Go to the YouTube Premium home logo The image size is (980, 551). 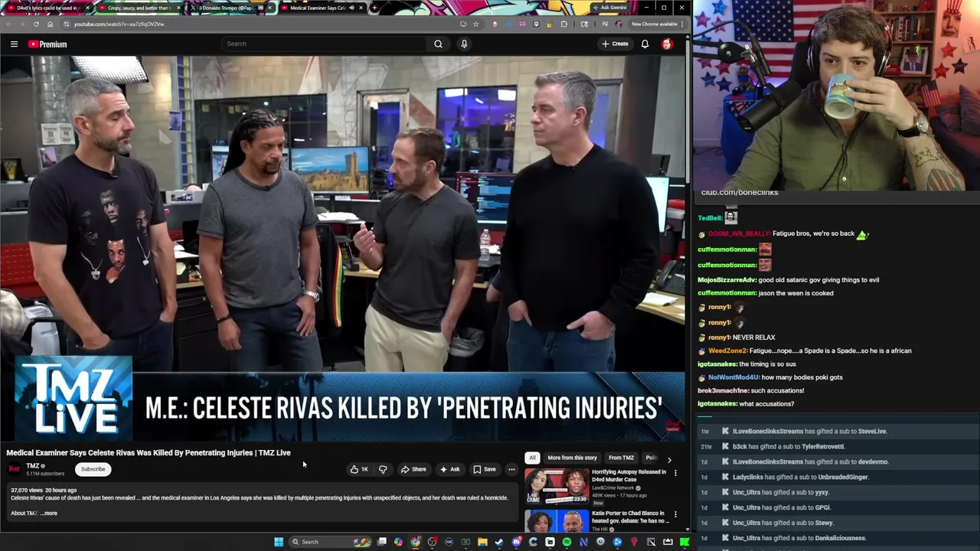[47, 44]
